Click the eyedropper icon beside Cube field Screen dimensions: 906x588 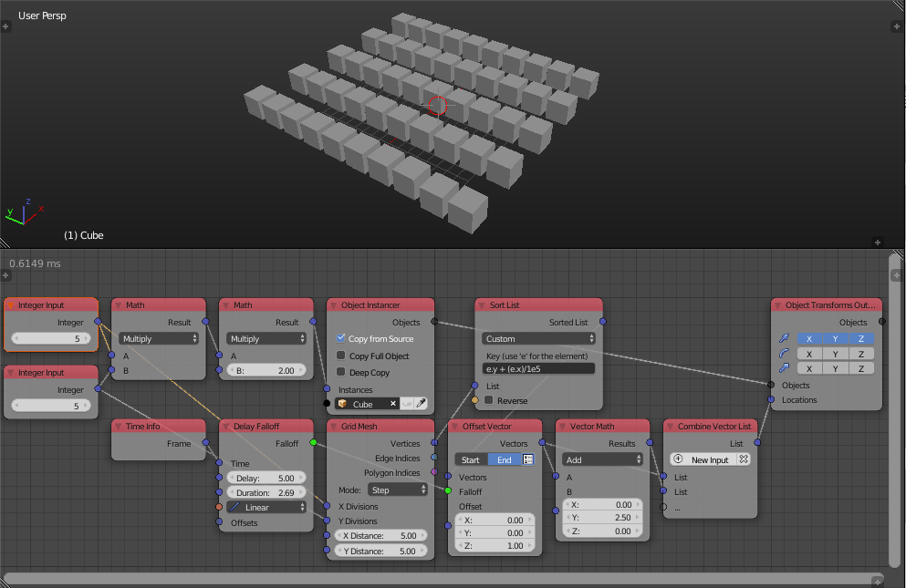(x=422, y=404)
